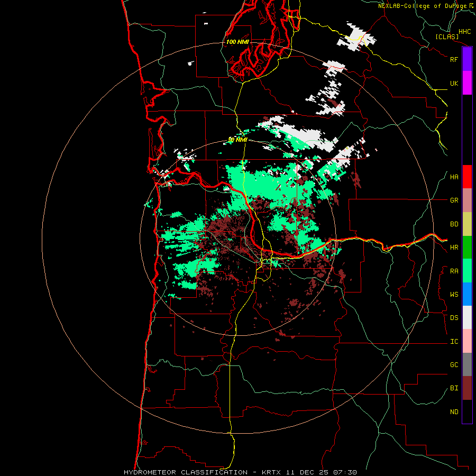Click the RA bright green legend swatch
The height and width of the screenshot is (476, 476).
[467, 271]
